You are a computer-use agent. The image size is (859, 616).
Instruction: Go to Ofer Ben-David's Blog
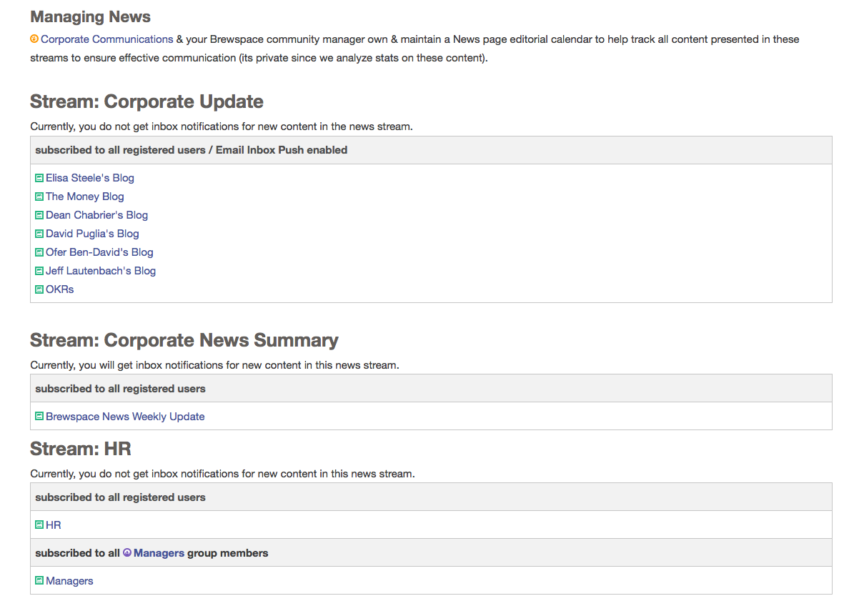99,252
